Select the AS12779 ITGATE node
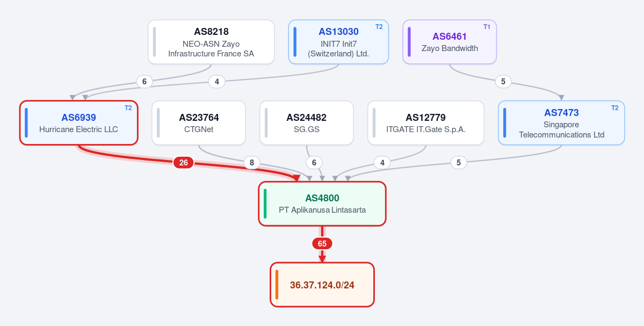The width and height of the screenshot is (644, 326). pyautogui.click(x=426, y=123)
